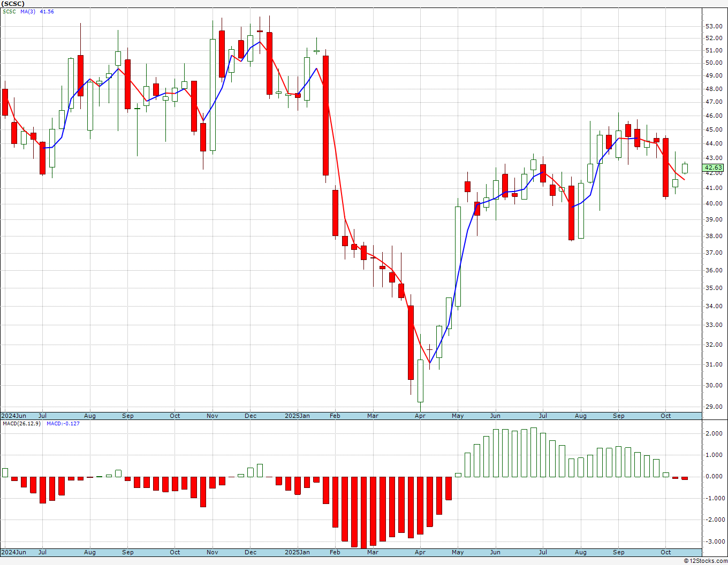Click the 44.00 price axis label
Screen dimensions: 728x565
click(714, 143)
